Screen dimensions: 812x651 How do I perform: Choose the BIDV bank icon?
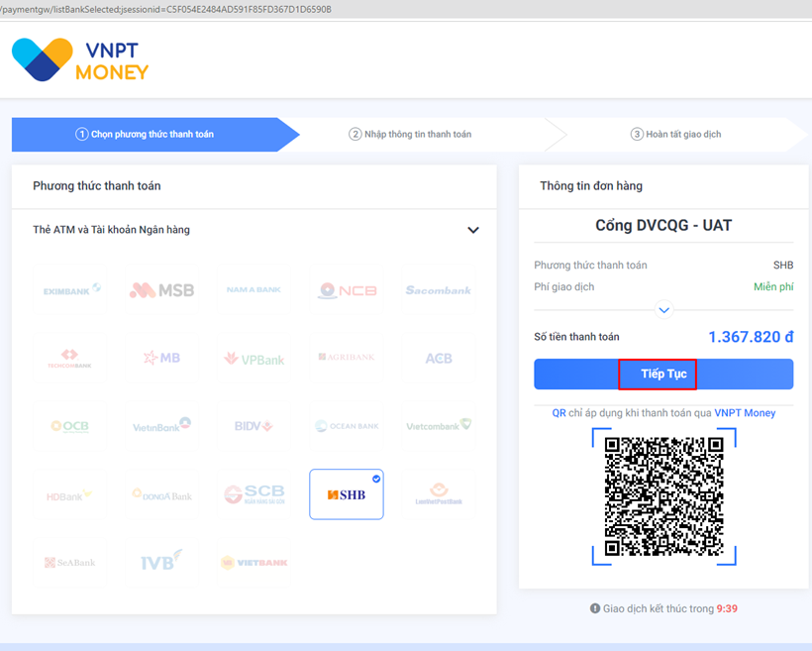[x=254, y=426]
